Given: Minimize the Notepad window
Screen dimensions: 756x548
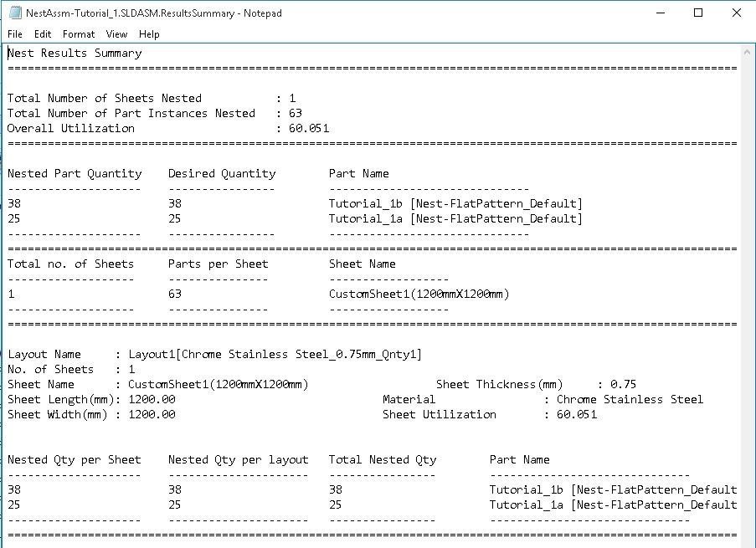Looking at the screenshot, I should pos(660,13).
